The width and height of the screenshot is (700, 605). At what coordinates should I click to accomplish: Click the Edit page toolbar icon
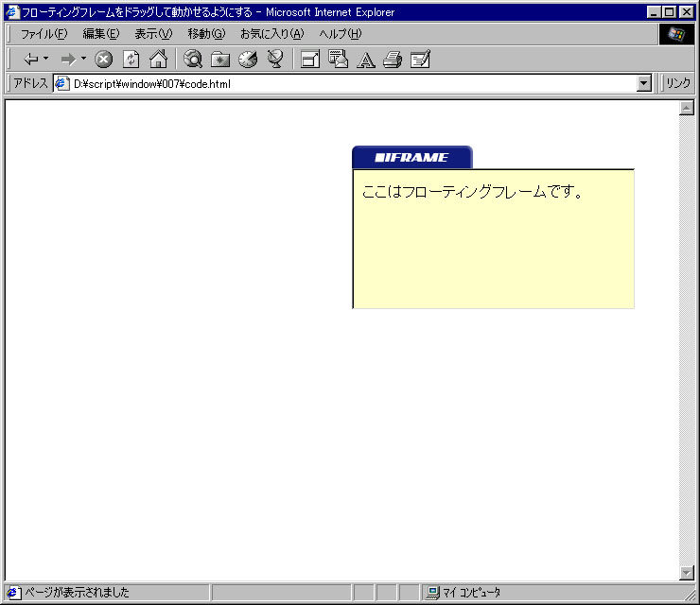(420, 59)
